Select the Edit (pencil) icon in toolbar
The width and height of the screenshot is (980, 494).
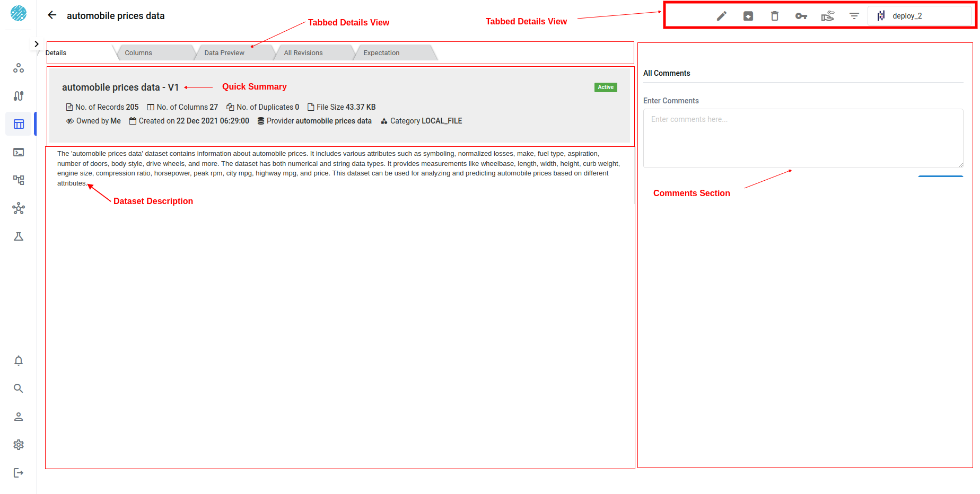[722, 16]
